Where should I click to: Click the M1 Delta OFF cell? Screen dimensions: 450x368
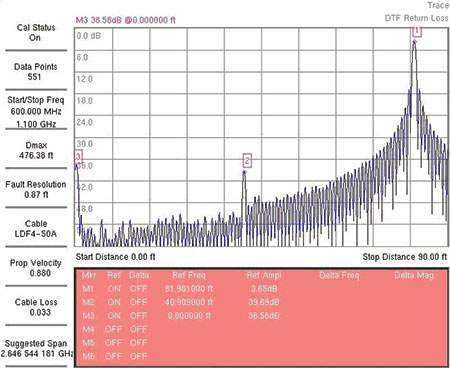click(138, 289)
